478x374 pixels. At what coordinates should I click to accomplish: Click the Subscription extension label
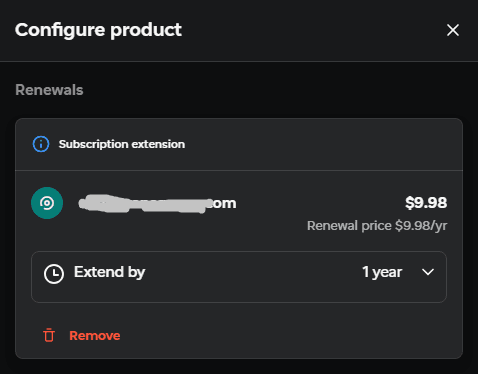click(x=122, y=144)
